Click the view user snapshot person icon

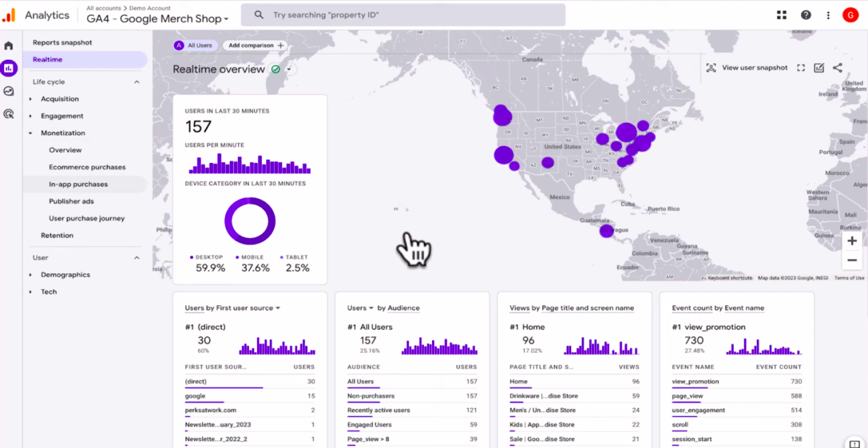pyautogui.click(x=711, y=68)
